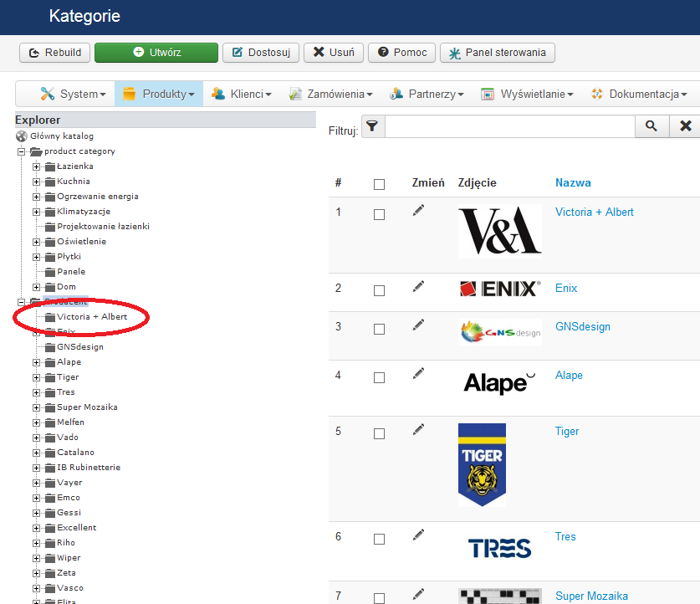Click the filter funnel icon
The height and width of the screenshot is (604, 700).
[373, 127]
